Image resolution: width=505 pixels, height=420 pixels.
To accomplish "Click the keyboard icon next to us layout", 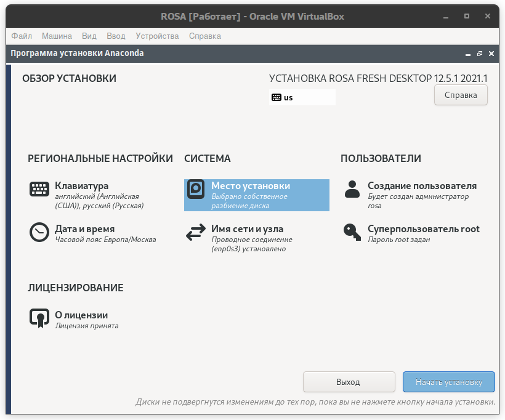I will tap(277, 97).
